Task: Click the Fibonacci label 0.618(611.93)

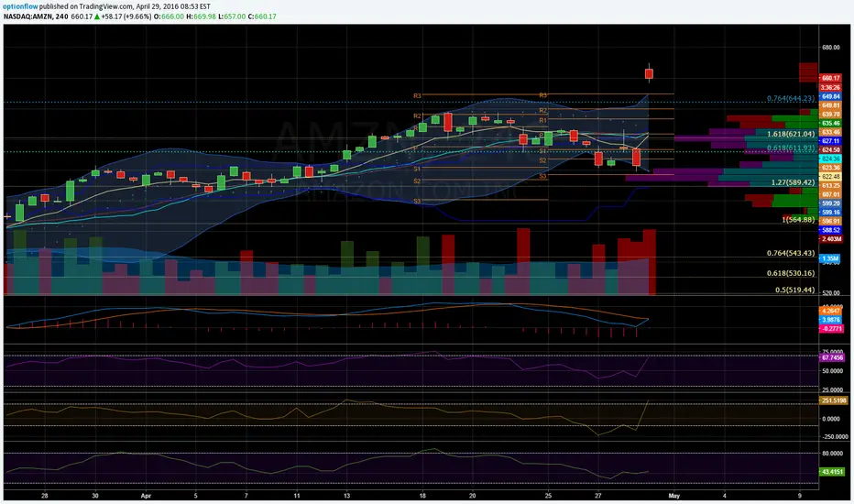Action: tap(791, 148)
